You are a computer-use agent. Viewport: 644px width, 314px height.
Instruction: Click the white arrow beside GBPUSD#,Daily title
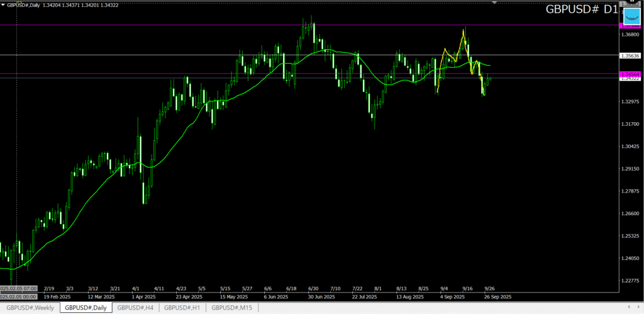(x=3, y=5)
